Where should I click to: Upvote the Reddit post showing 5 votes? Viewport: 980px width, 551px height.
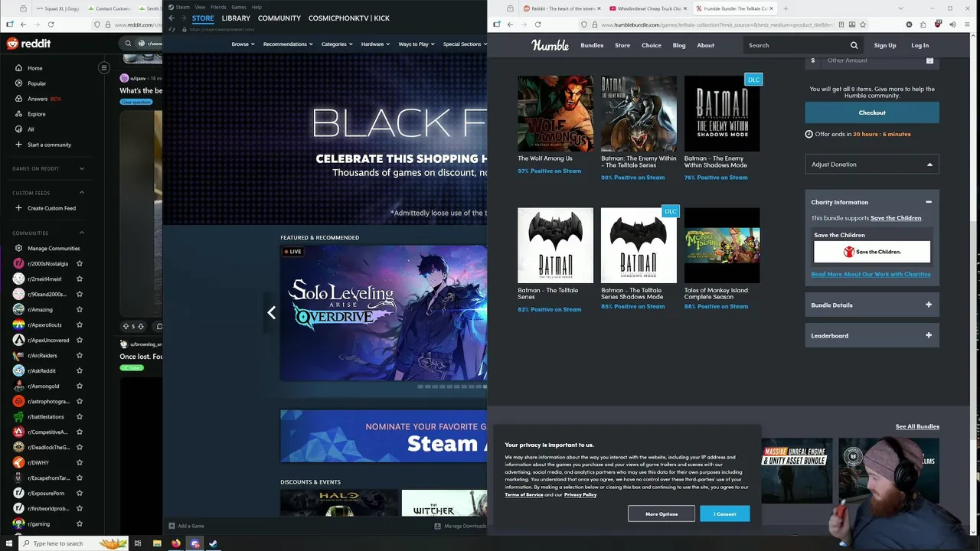click(x=126, y=326)
